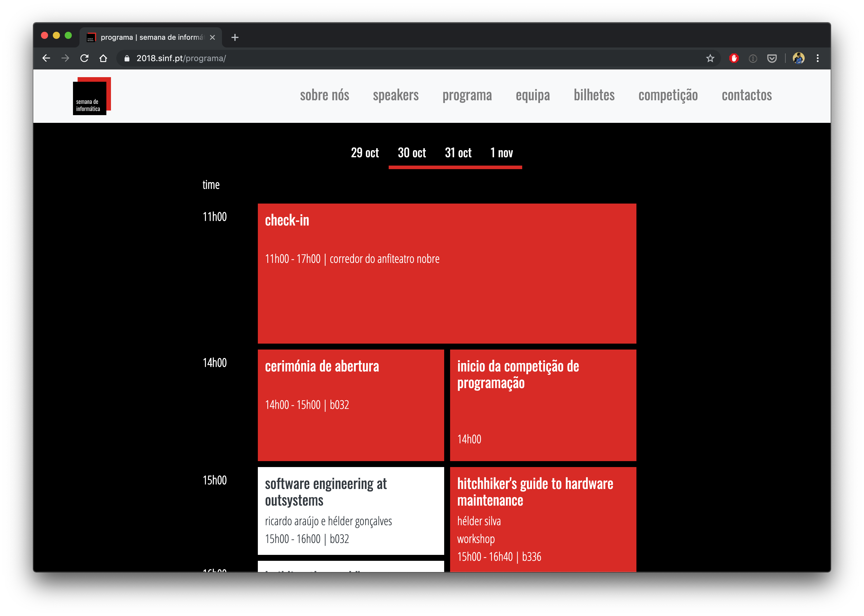This screenshot has height=616, width=864.
Task: Open the speakers navigation link
Action: click(x=396, y=95)
